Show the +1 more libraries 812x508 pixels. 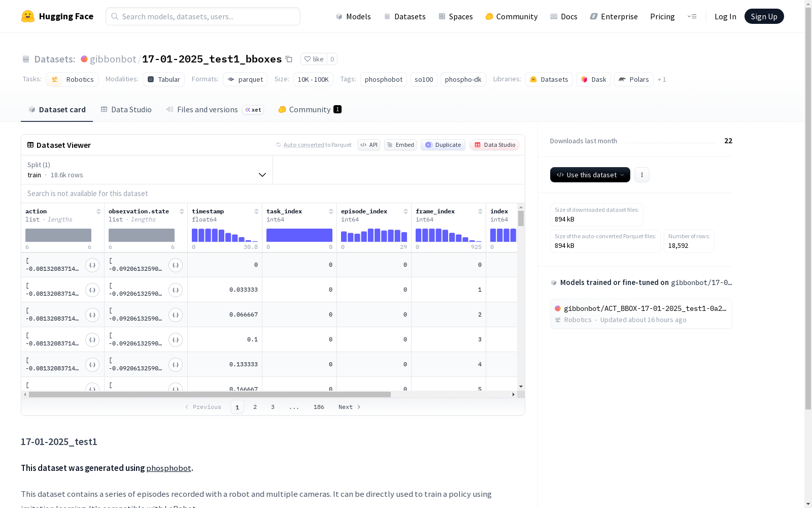click(662, 79)
